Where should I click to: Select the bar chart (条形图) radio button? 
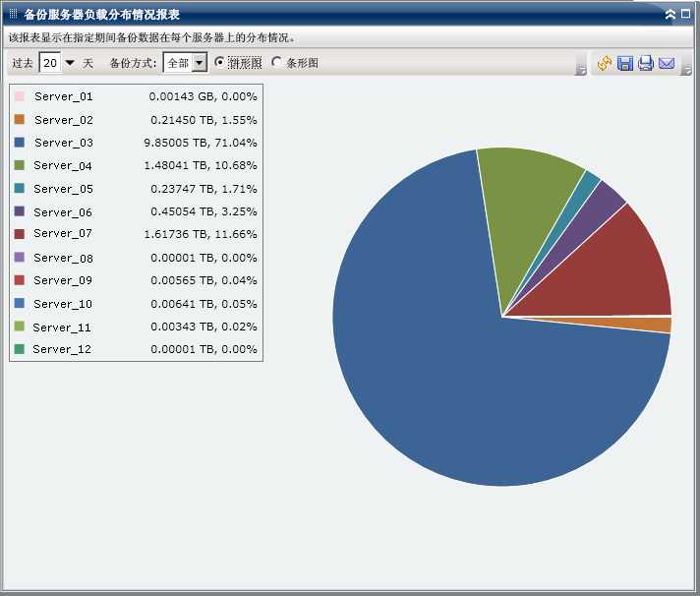[x=276, y=62]
